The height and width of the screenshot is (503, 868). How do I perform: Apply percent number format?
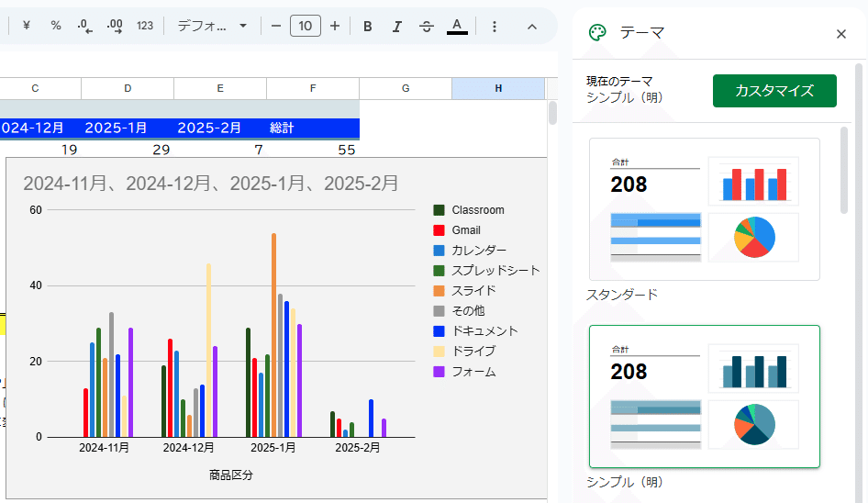click(x=55, y=26)
